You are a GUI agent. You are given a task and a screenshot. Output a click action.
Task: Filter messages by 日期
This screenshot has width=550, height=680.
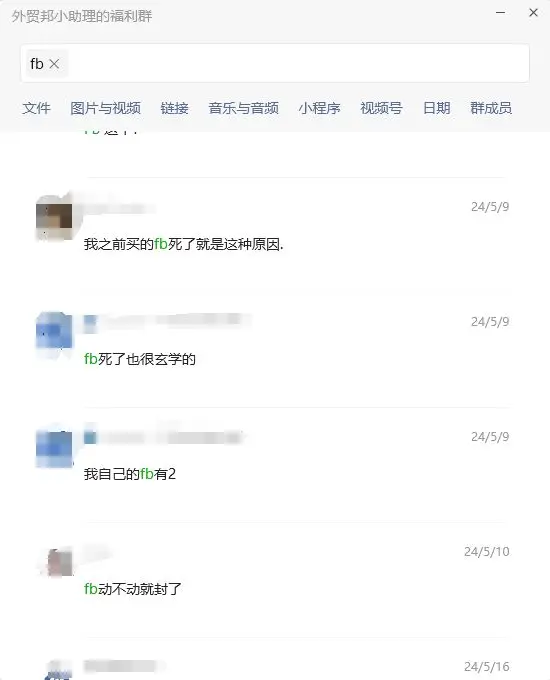[x=436, y=108]
